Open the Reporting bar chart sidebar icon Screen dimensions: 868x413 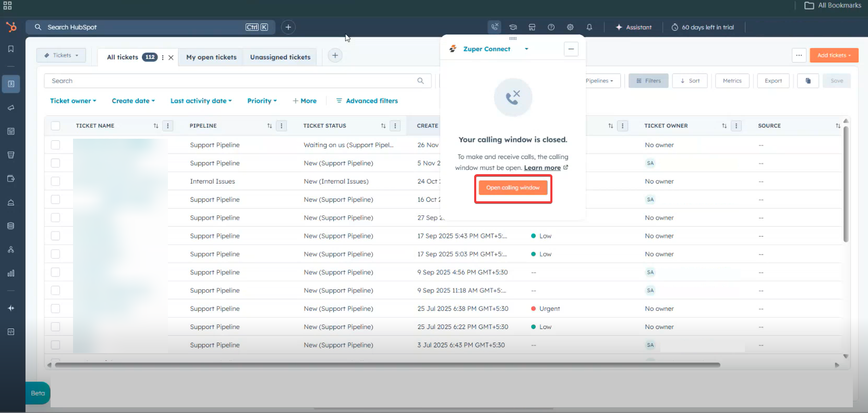(11, 273)
